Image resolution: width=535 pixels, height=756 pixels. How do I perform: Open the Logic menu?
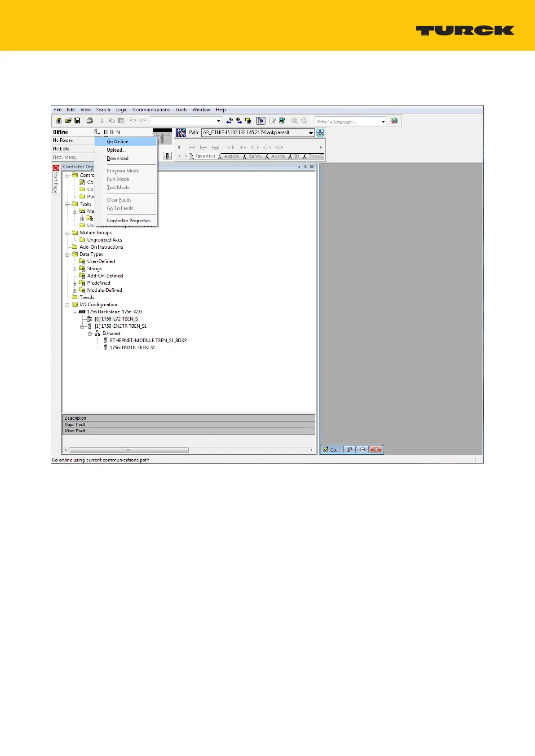121,110
